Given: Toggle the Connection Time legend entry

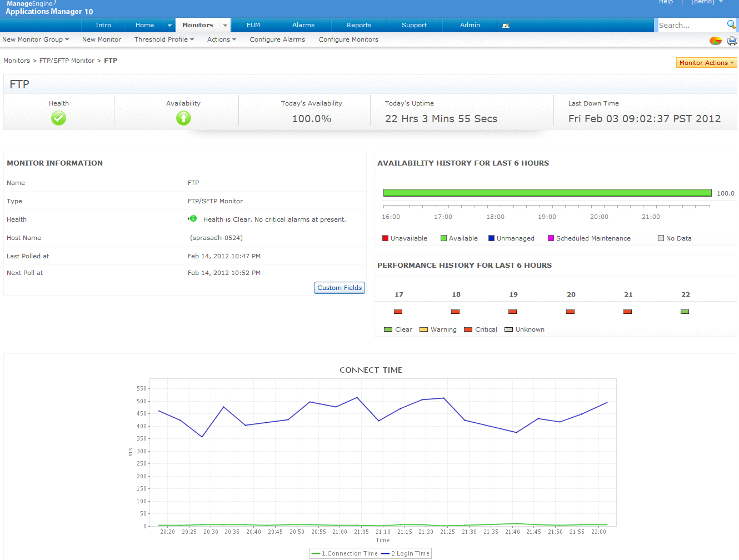Looking at the screenshot, I should [x=345, y=553].
